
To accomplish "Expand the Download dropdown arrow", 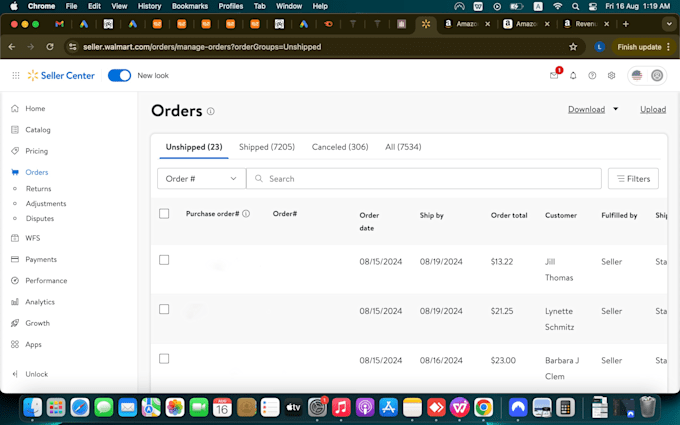I will tap(615, 109).
